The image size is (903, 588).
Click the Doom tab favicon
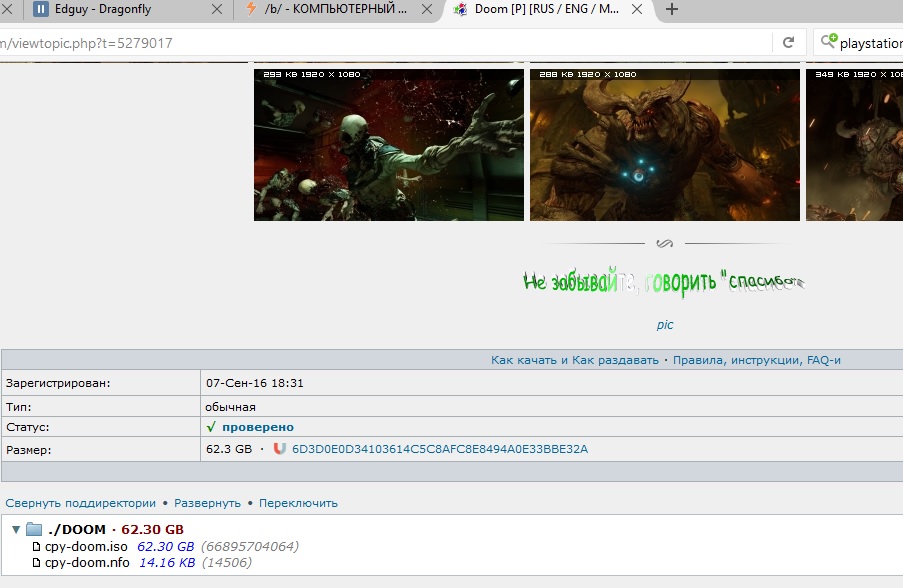460,9
